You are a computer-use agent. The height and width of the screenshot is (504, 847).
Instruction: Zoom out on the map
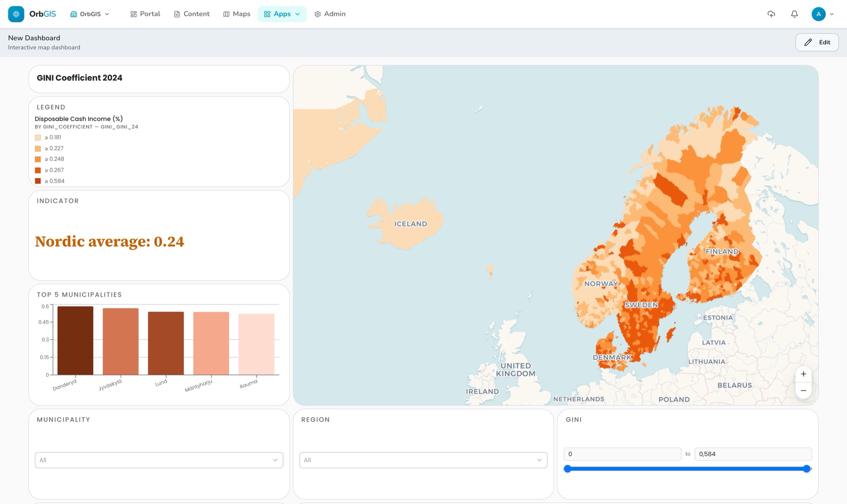(804, 390)
